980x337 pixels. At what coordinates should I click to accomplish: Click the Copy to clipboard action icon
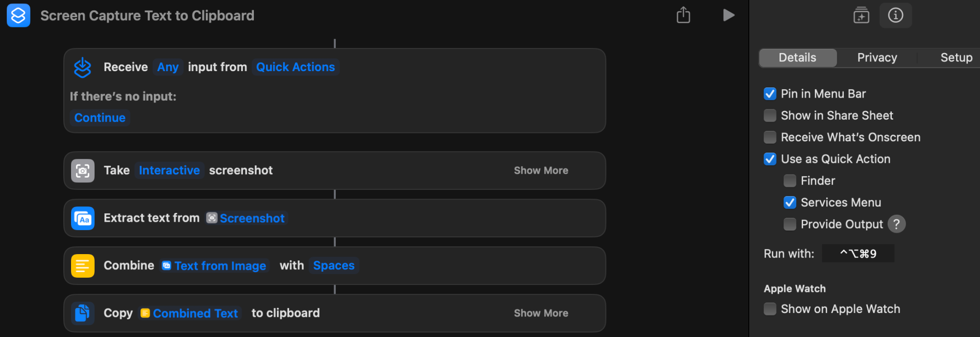pos(83,313)
